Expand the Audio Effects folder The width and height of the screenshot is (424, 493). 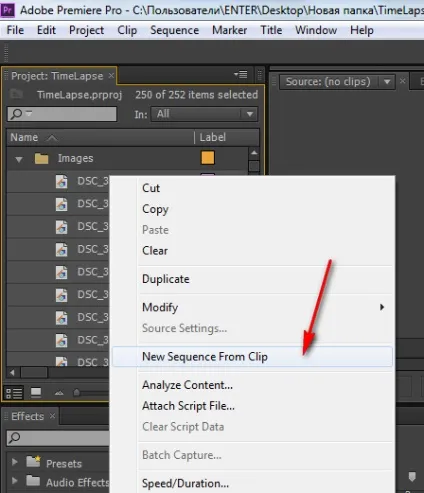tap(14, 481)
